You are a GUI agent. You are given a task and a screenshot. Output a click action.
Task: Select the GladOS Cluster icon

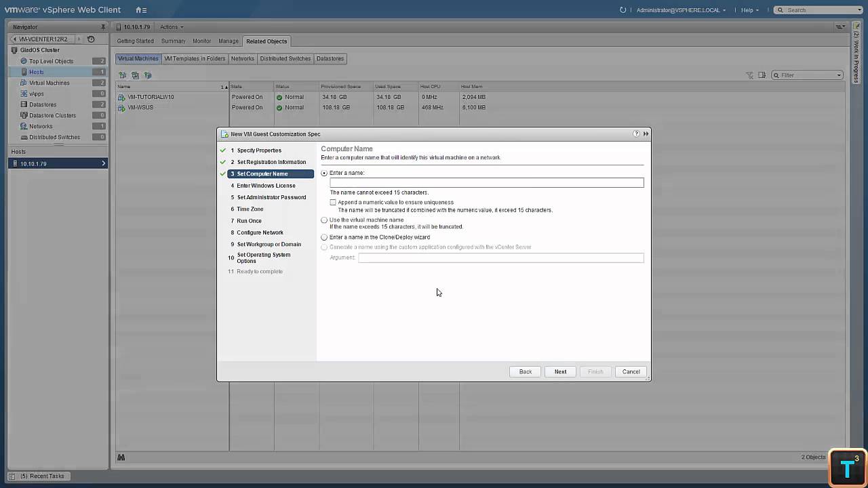(x=14, y=50)
